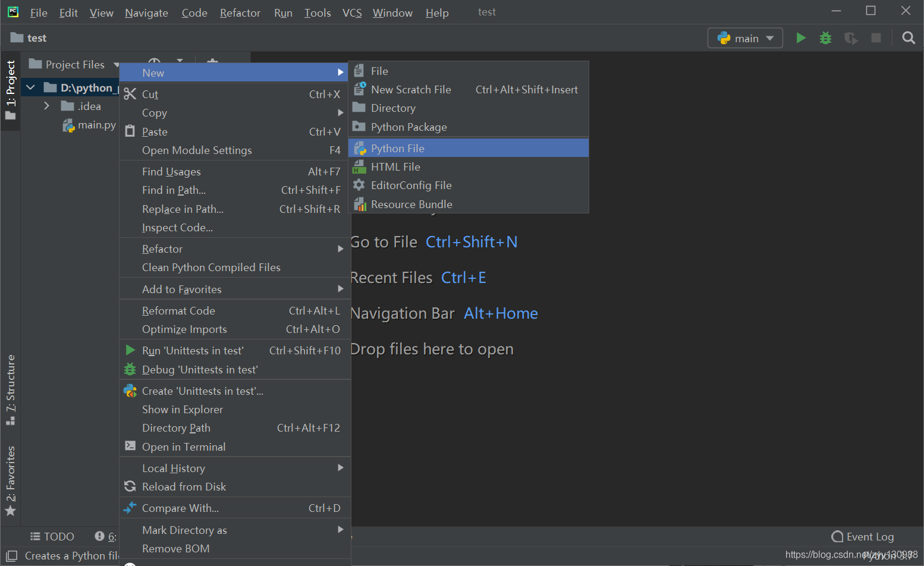
Task: Toggle tool window bars icon in status bar
Action: pos(11,556)
